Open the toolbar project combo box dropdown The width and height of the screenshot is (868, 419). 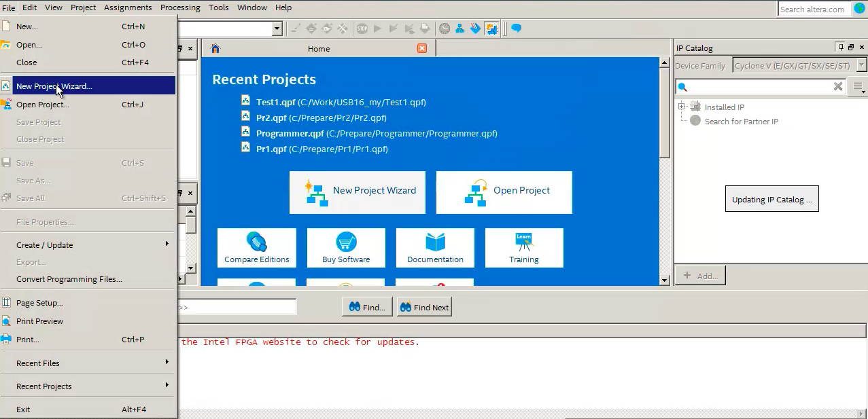[x=277, y=29]
